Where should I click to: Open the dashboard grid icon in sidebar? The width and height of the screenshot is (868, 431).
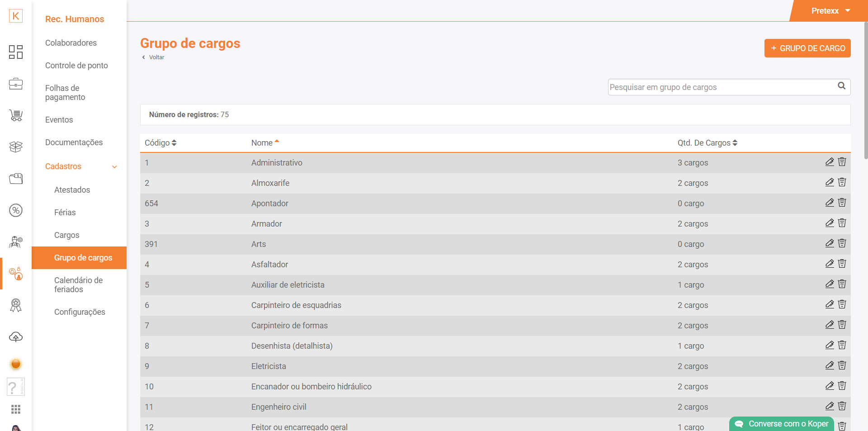pyautogui.click(x=16, y=52)
